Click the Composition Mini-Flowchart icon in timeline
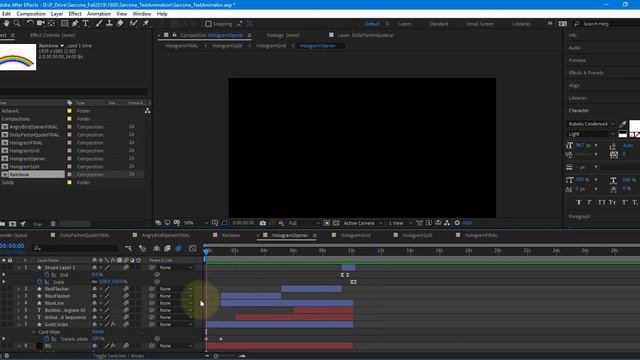 coord(129,248)
